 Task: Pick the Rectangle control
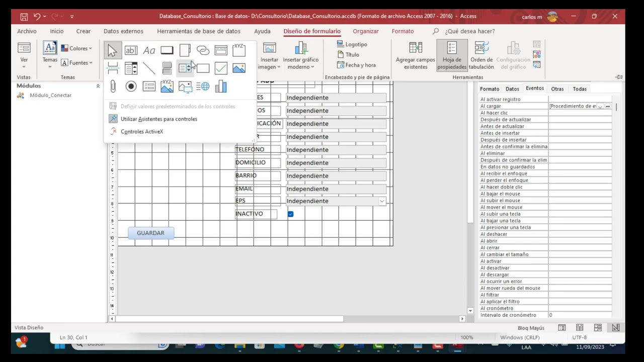click(x=203, y=68)
